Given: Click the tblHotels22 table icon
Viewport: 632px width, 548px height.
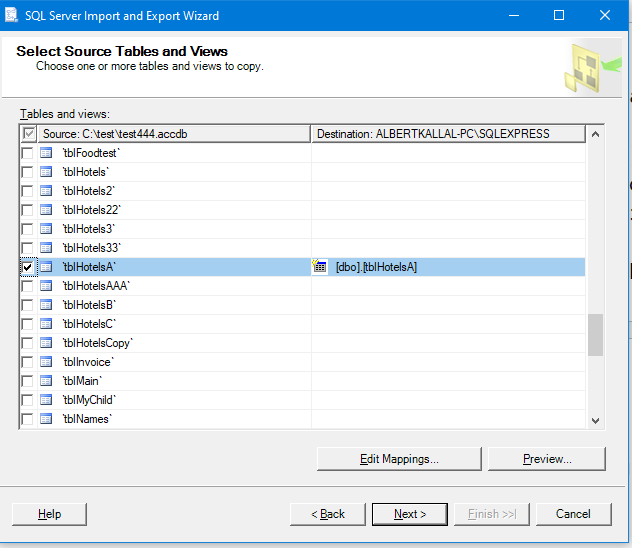Looking at the screenshot, I should click(x=46, y=210).
